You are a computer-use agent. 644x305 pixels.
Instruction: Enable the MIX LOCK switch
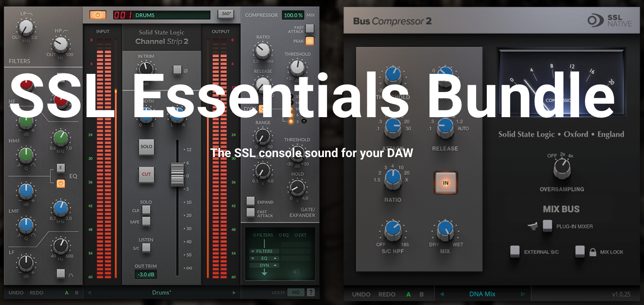pyautogui.click(x=580, y=251)
